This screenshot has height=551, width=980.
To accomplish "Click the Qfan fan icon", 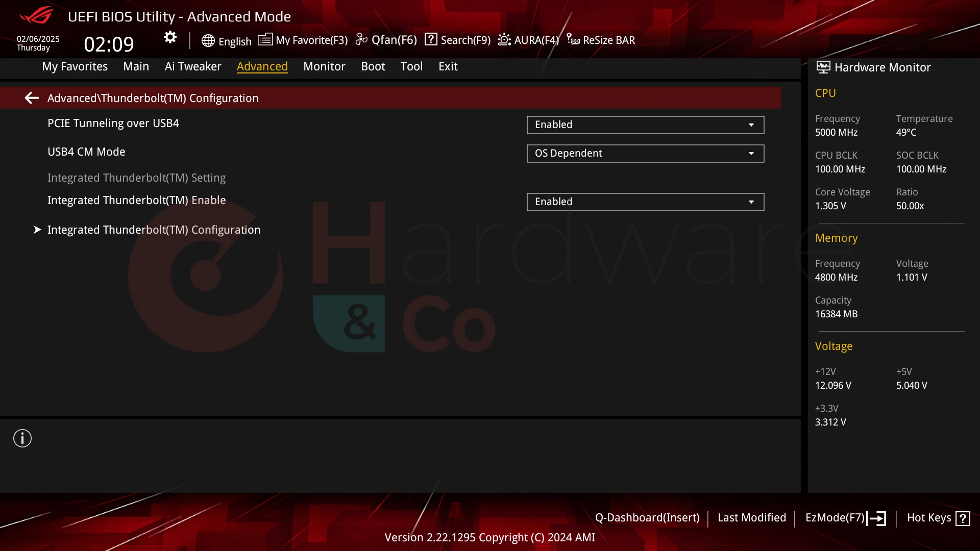I will click(x=361, y=39).
